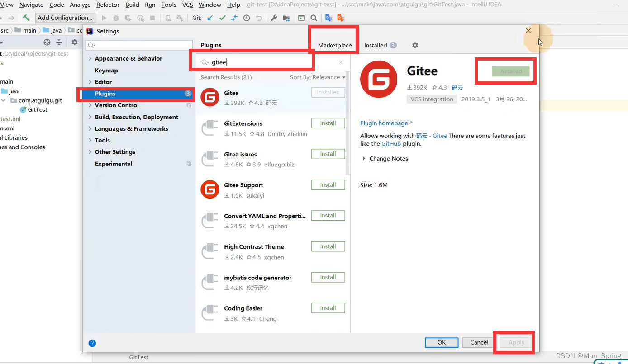Click the Run with Coverage icon
Image resolution: width=628 pixels, height=364 pixels.
[x=128, y=18]
